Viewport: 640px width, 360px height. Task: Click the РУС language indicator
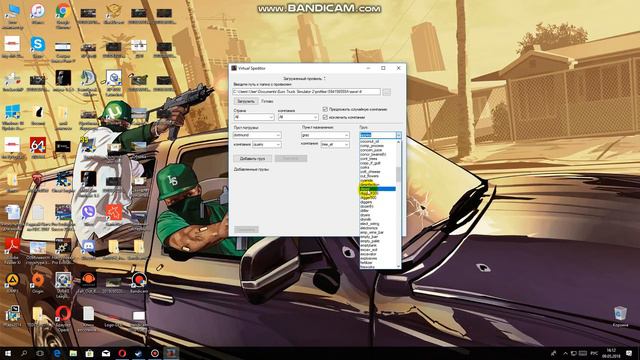tap(594, 353)
